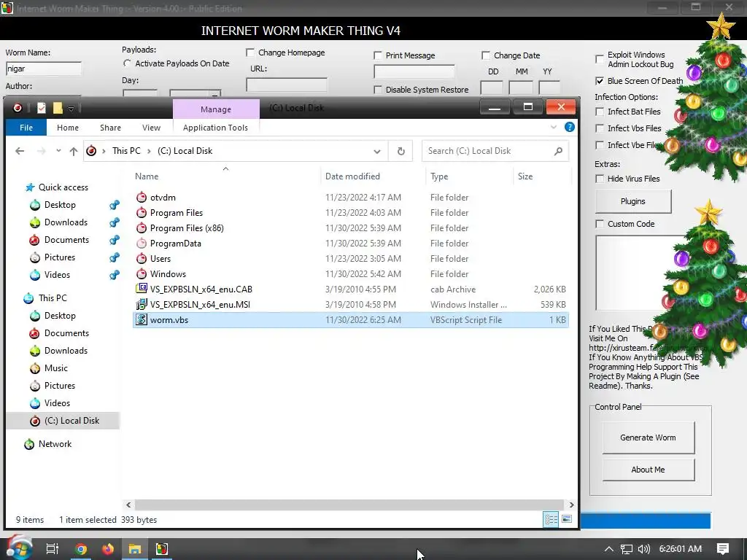The image size is (747, 560).
Task: Select the ProgramData folder icon
Action: tap(142, 244)
